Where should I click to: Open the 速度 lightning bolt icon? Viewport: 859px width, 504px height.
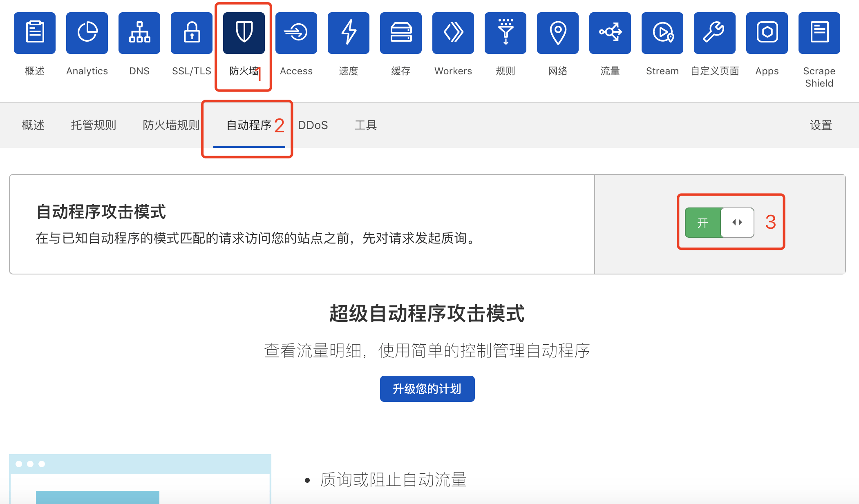(349, 33)
